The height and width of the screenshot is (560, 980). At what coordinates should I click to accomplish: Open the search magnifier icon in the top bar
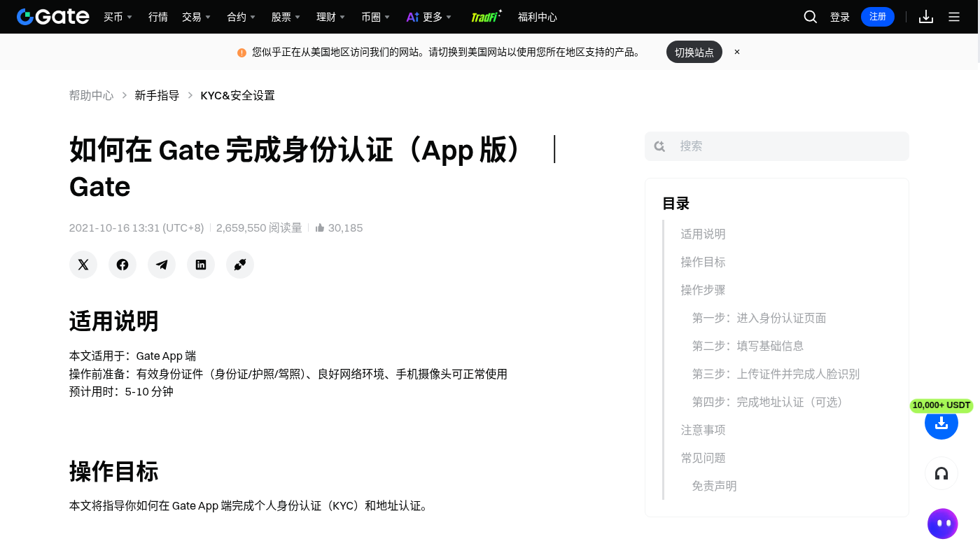click(x=811, y=17)
